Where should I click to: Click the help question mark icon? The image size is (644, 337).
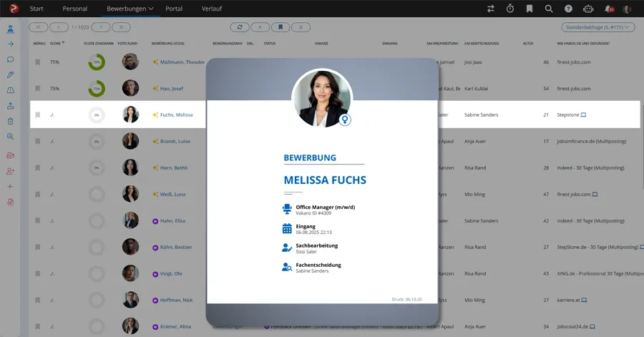coord(568,9)
